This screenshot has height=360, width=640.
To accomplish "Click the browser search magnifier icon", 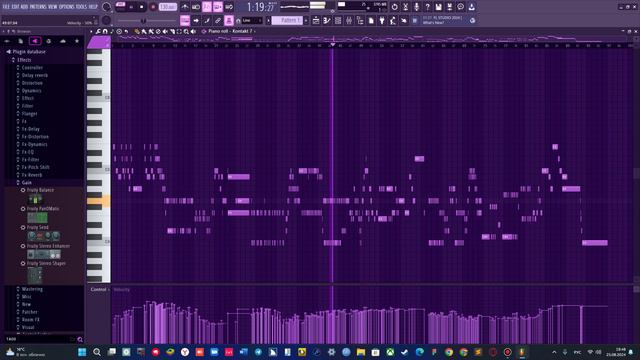I will click(80, 339).
